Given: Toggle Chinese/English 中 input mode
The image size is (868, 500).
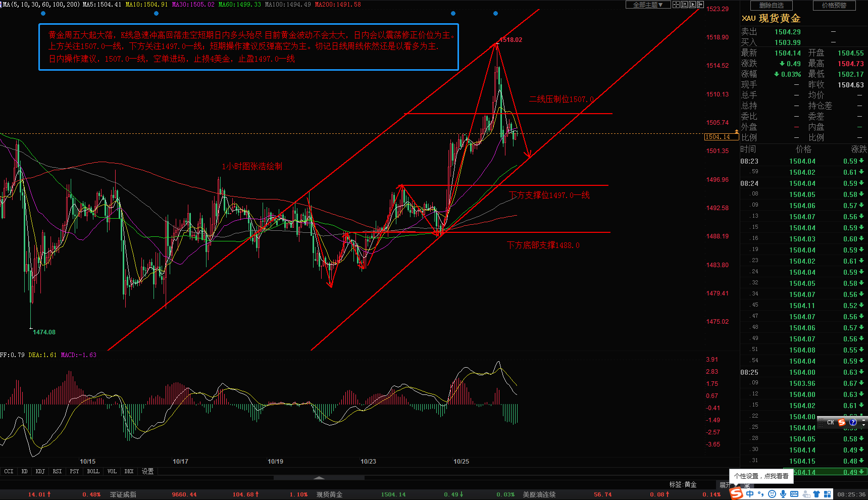Looking at the screenshot, I should pyautogui.click(x=750, y=494).
